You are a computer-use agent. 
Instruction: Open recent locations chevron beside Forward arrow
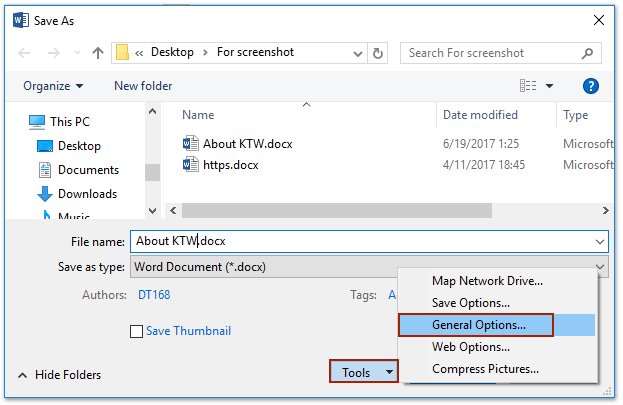pyautogui.click(x=77, y=53)
